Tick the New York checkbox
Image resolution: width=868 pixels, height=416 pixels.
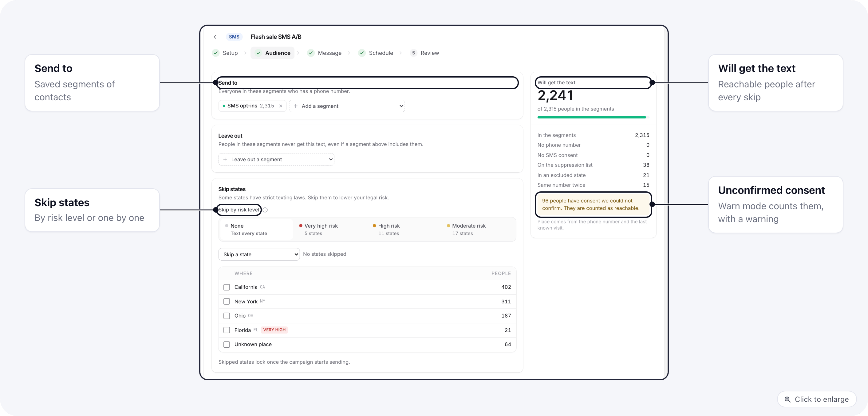pos(227,301)
